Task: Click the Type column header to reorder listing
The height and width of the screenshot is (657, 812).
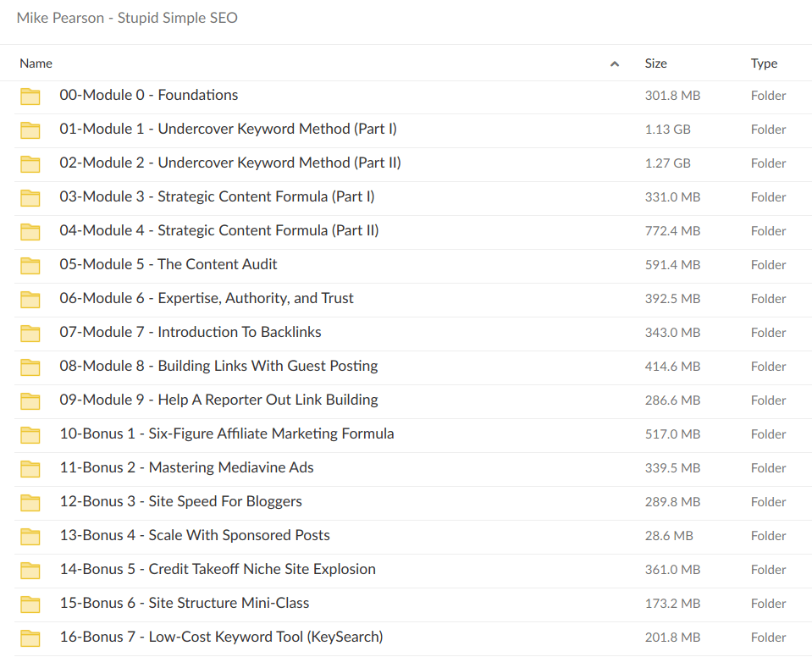Action: point(764,63)
